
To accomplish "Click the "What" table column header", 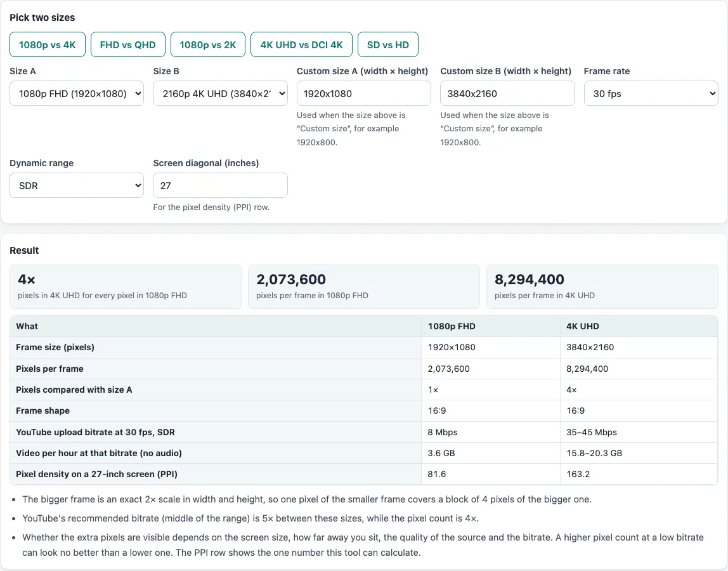I will 216,326.
